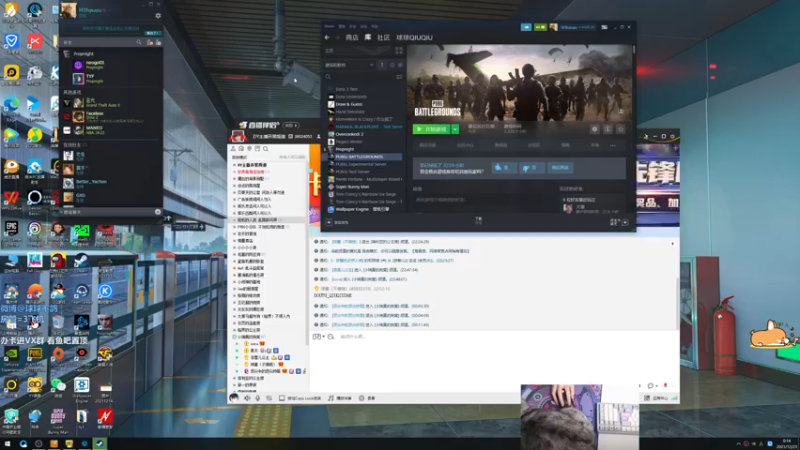Open friends and chat icon at Steam bottom right
The width and height of the screenshot is (800, 450).
[x=625, y=222]
